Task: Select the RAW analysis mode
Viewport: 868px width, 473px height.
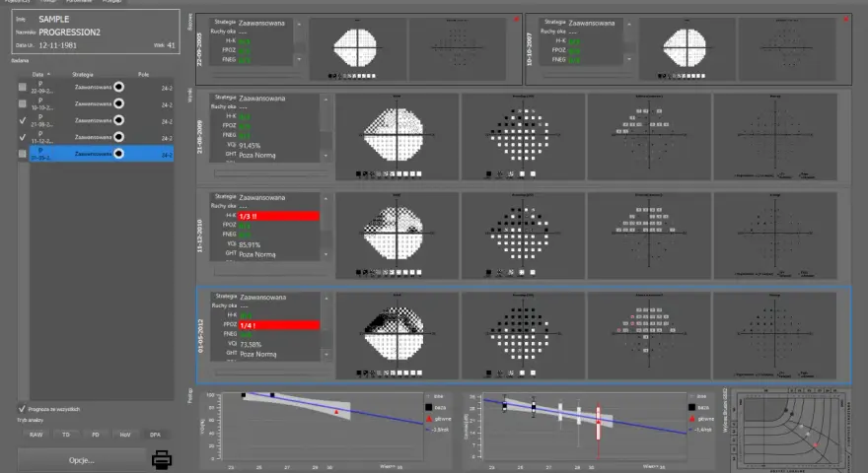Action: tap(36, 435)
